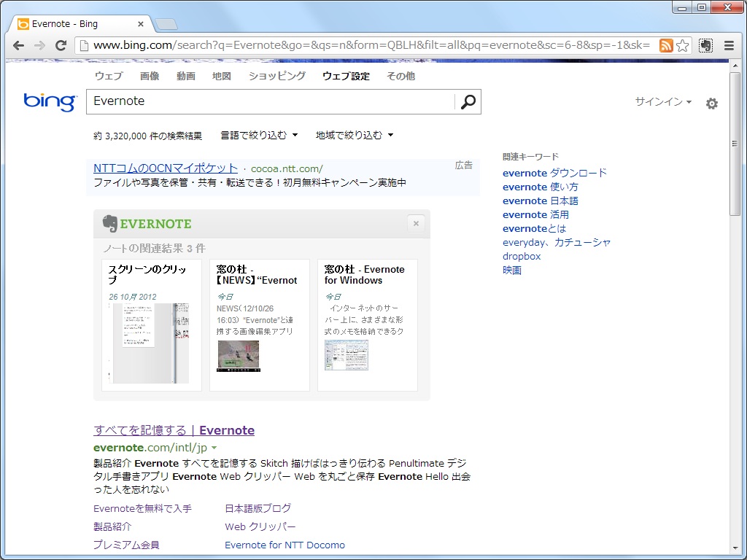Click the RSS feed icon in address bar
Screen dimensions: 747x560
pyautogui.click(x=665, y=45)
